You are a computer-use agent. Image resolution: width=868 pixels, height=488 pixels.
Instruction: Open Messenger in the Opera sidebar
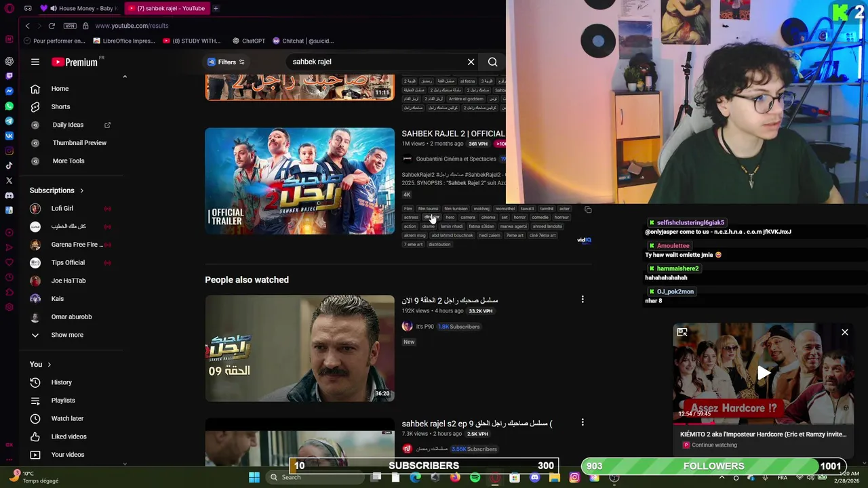pos(9,91)
